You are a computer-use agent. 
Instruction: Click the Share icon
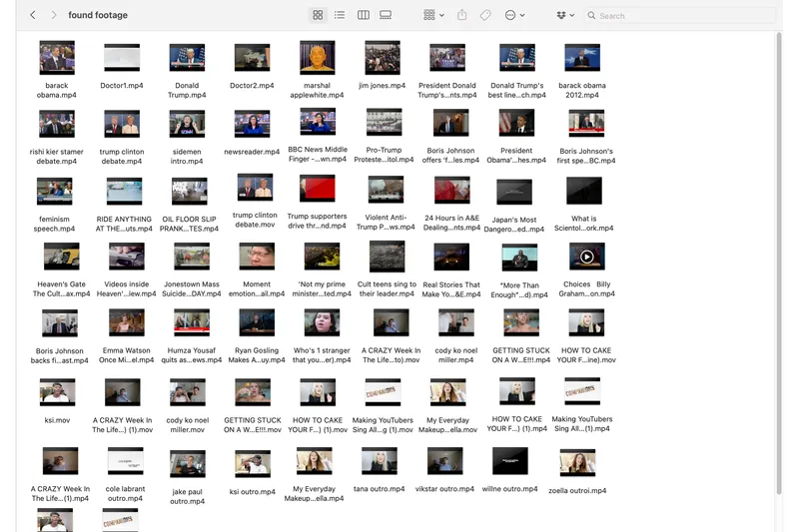click(462, 15)
